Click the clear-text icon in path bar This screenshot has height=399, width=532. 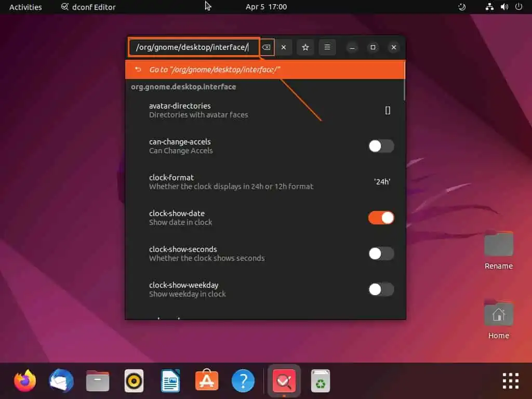coord(266,47)
